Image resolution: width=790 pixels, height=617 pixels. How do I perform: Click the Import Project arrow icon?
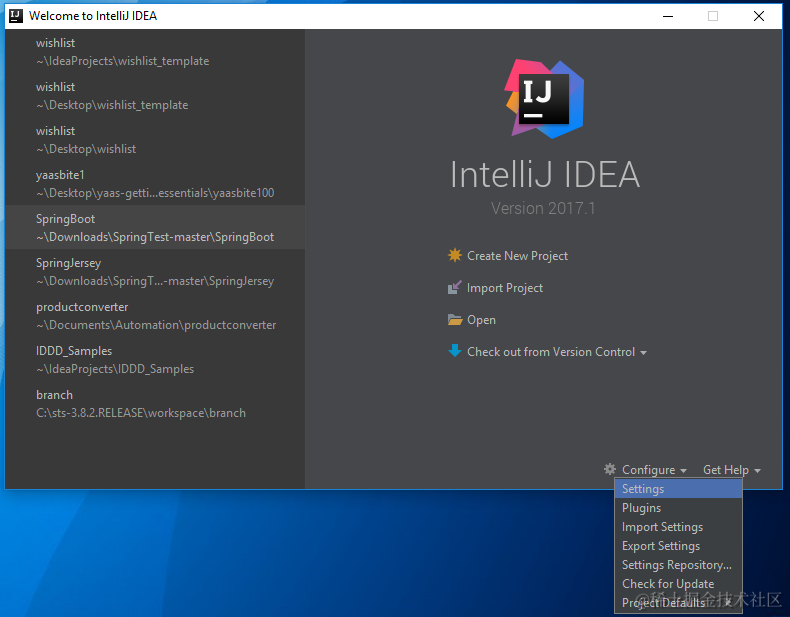(454, 288)
